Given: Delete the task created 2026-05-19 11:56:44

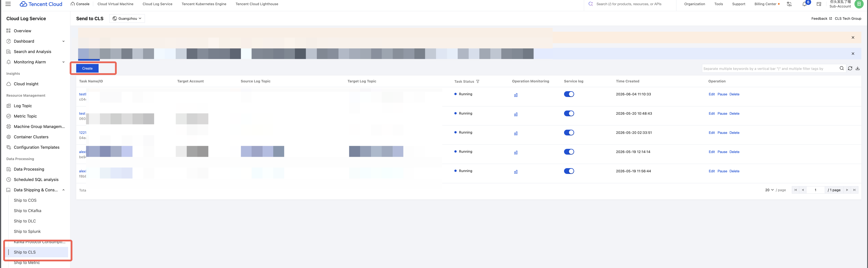Looking at the screenshot, I should point(734,171).
